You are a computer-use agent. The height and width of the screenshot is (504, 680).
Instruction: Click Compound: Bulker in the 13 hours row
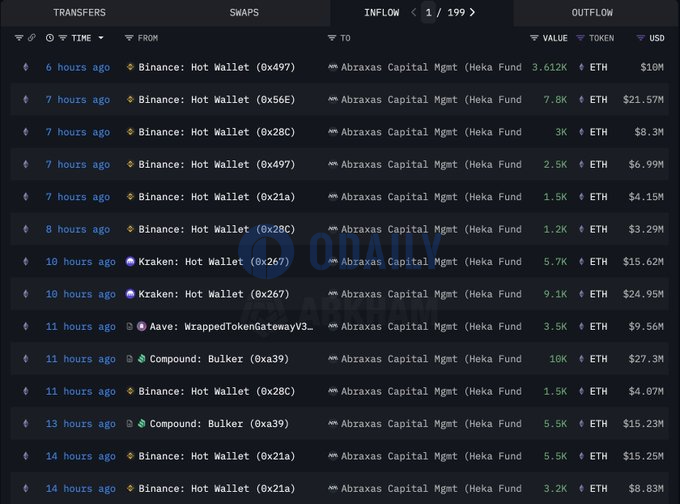tap(219, 424)
